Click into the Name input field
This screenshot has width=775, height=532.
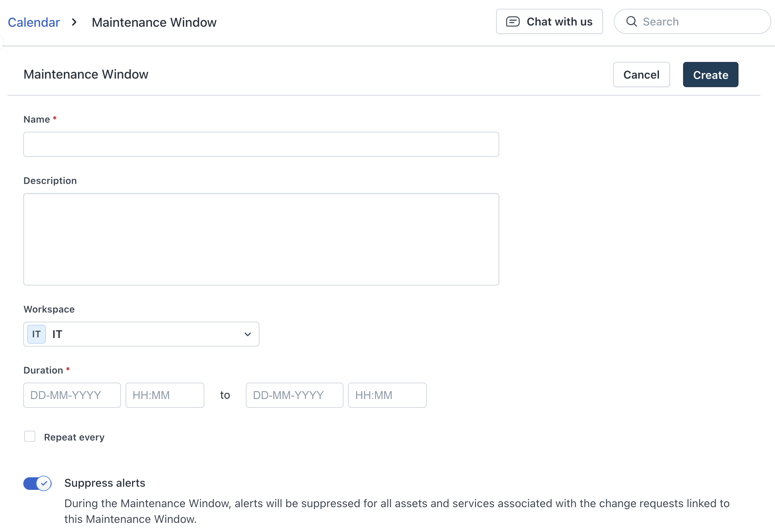pyautogui.click(x=261, y=144)
